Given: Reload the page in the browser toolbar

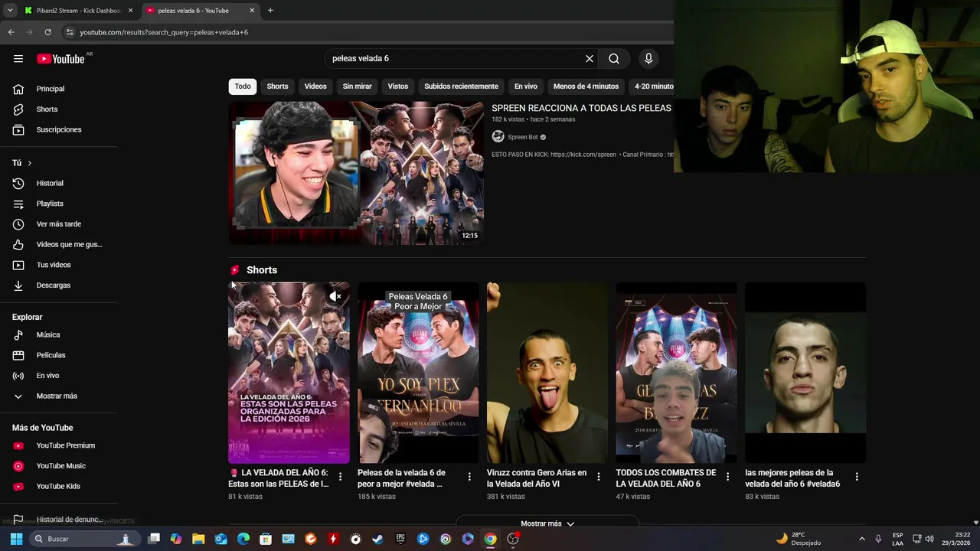Looking at the screenshot, I should pyautogui.click(x=47, y=32).
